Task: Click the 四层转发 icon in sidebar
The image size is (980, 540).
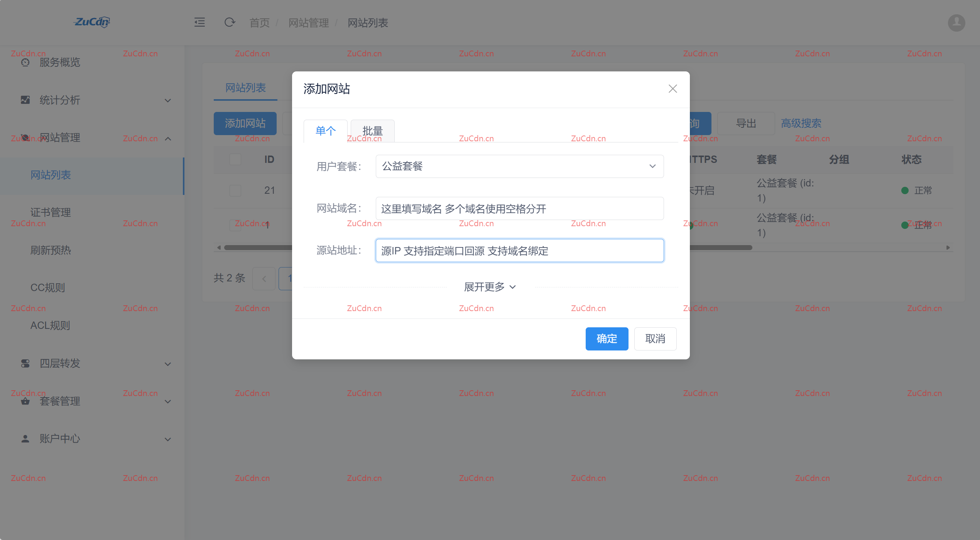Action: click(x=25, y=363)
